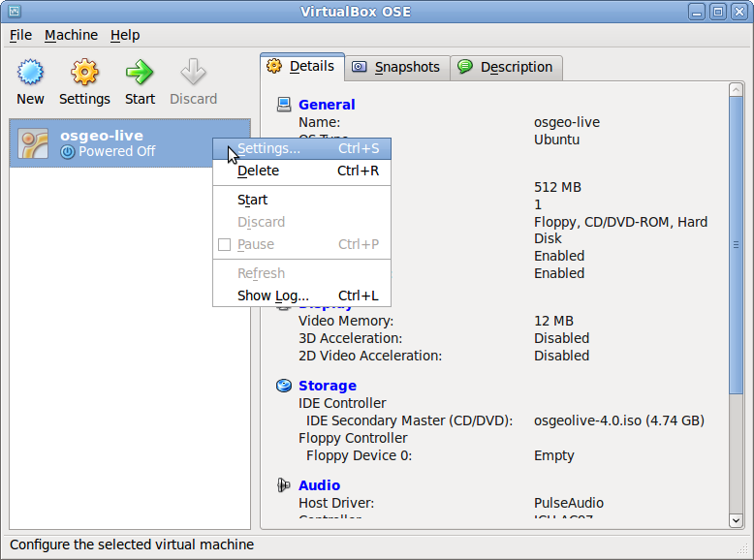Click the camera icon on Snapshots tab
Viewport: 754px width, 560px height.
pyautogui.click(x=360, y=66)
